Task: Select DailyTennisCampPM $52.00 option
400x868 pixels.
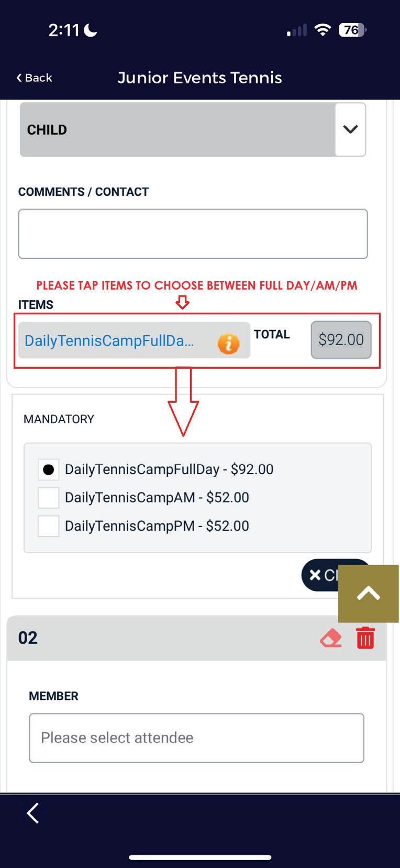Action: [x=48, y=526]
